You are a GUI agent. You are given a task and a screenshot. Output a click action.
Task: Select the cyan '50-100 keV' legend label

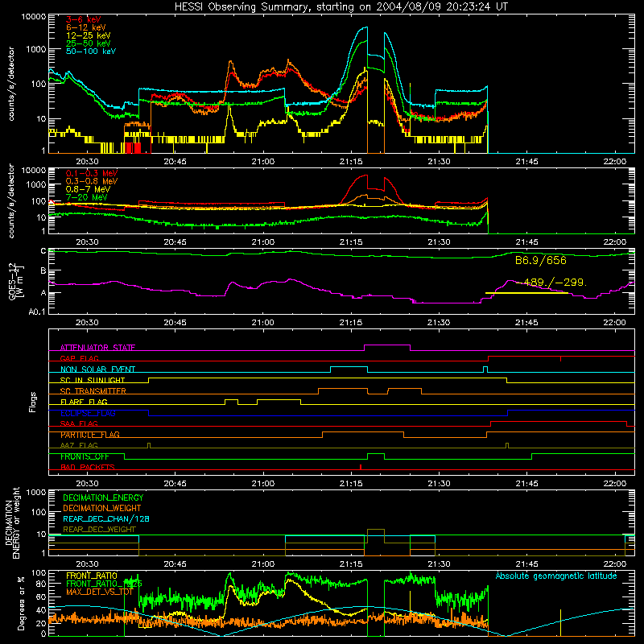pyautogui.click(x=91, y=51)
